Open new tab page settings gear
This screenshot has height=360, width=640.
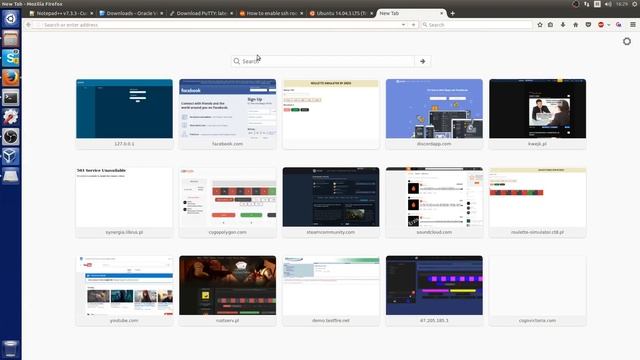click(627, 41)
